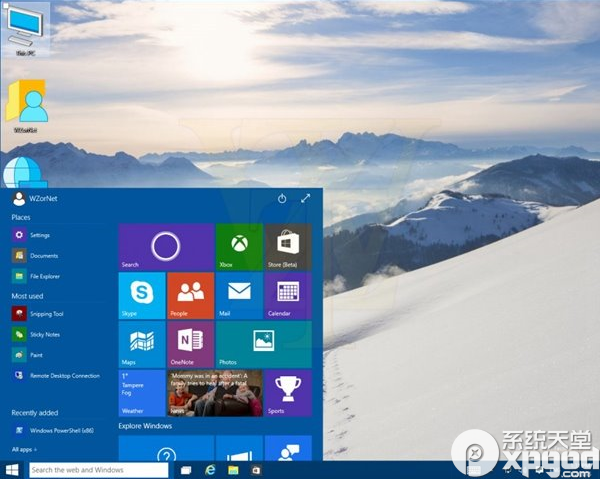600x481 pixels.
Task: Launch the Xbox tile
Action: point(239,247)
